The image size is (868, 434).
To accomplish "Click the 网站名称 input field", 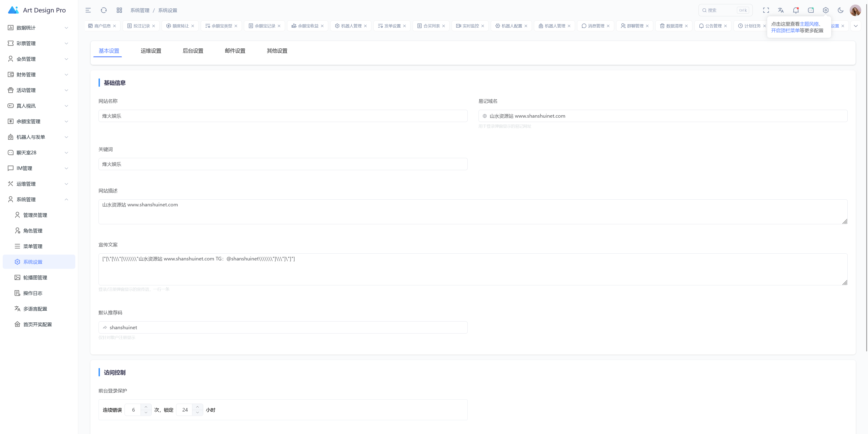I will coord(283,116).
